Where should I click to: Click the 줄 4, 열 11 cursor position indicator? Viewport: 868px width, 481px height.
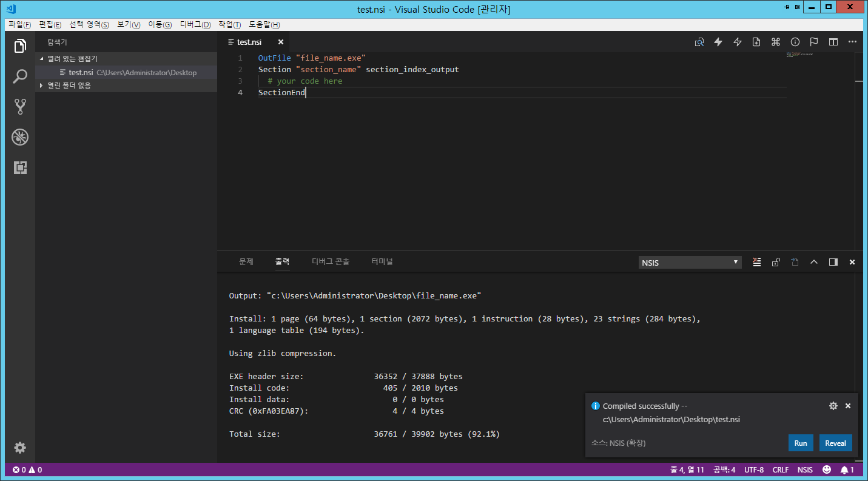pos(687,469)
